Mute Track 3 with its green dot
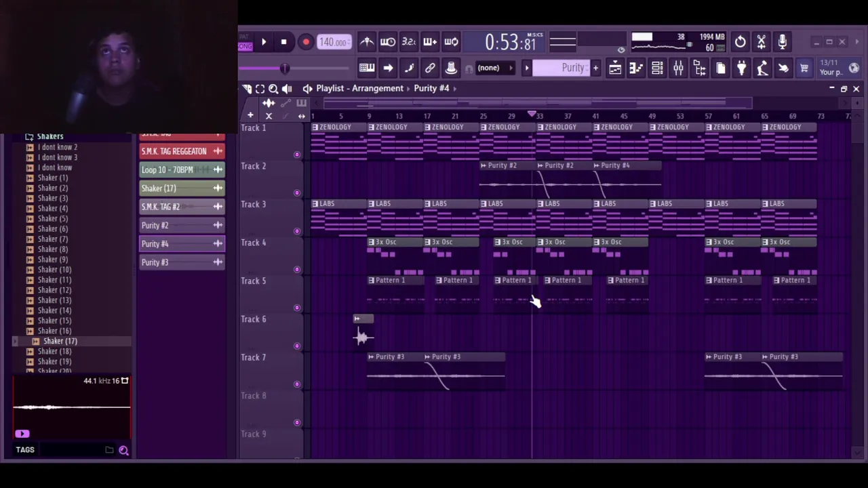The image size is (868, 488). [x=296, y=231]
